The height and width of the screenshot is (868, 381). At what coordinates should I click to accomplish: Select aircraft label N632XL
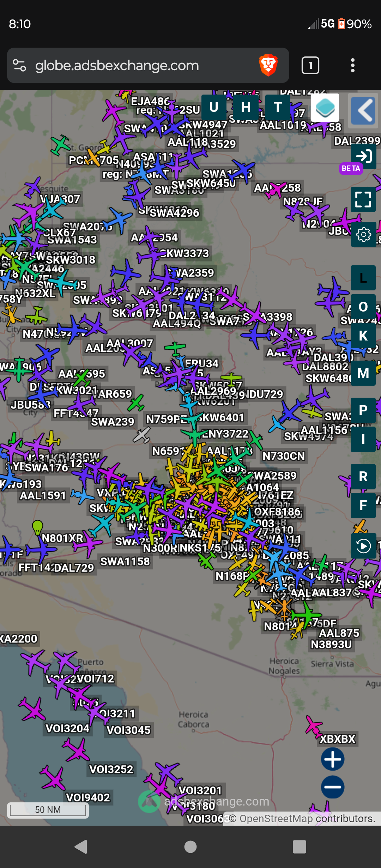click(35, 293)
